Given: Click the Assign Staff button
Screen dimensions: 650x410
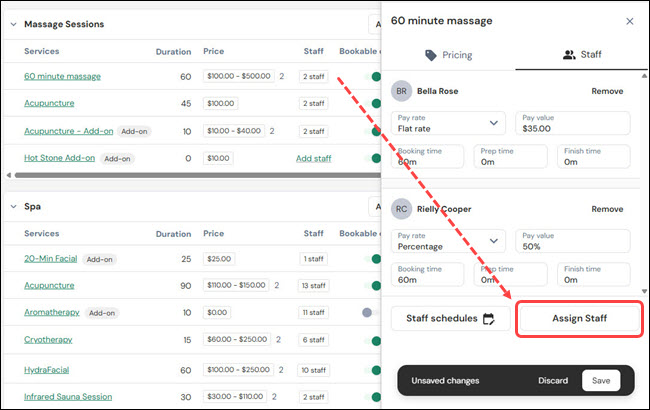Looking at the screenshot, I should coord(579,318).
